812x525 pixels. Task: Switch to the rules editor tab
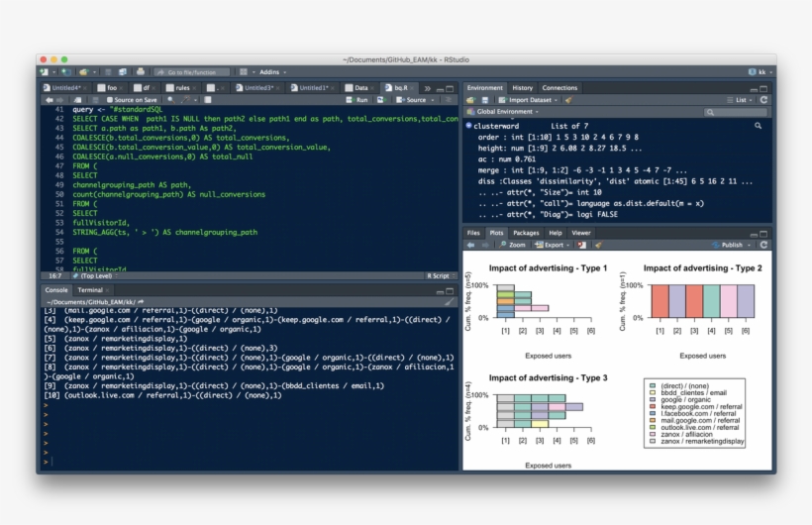coord(181,88)
